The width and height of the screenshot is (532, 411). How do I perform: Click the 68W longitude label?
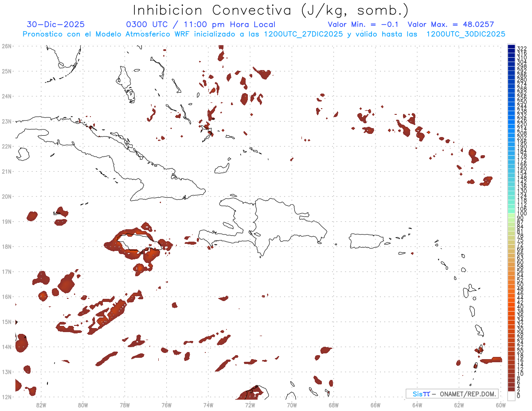pyautogui.click(x=334, y=405)
